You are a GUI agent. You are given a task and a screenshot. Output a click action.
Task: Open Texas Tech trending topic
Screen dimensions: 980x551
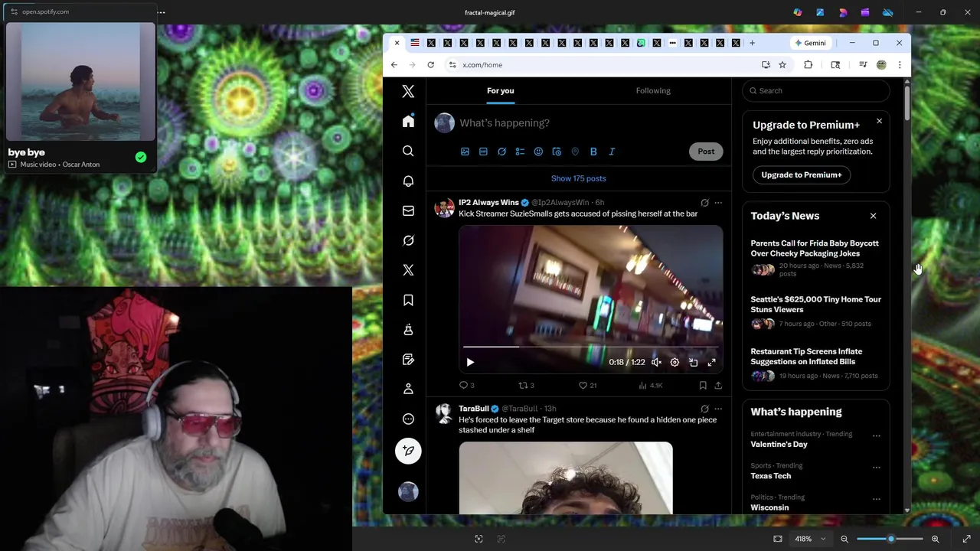771,476
